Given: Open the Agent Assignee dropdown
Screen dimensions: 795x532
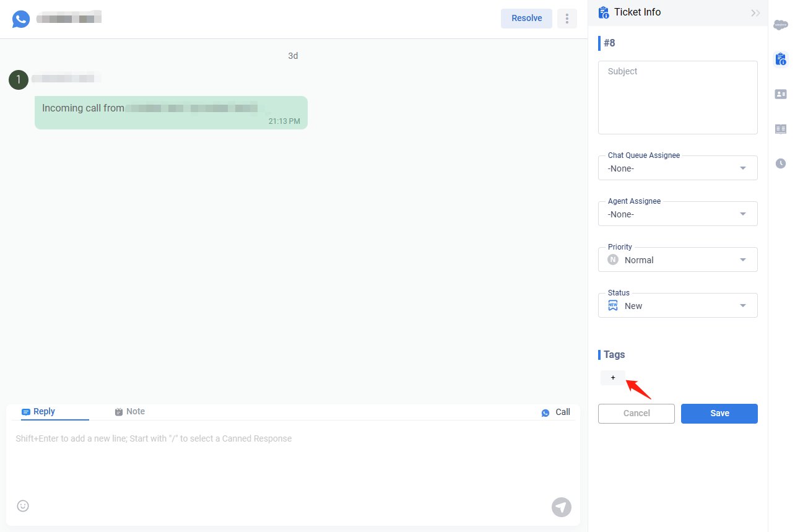Looking at the screenshot, I should point(677,214).
